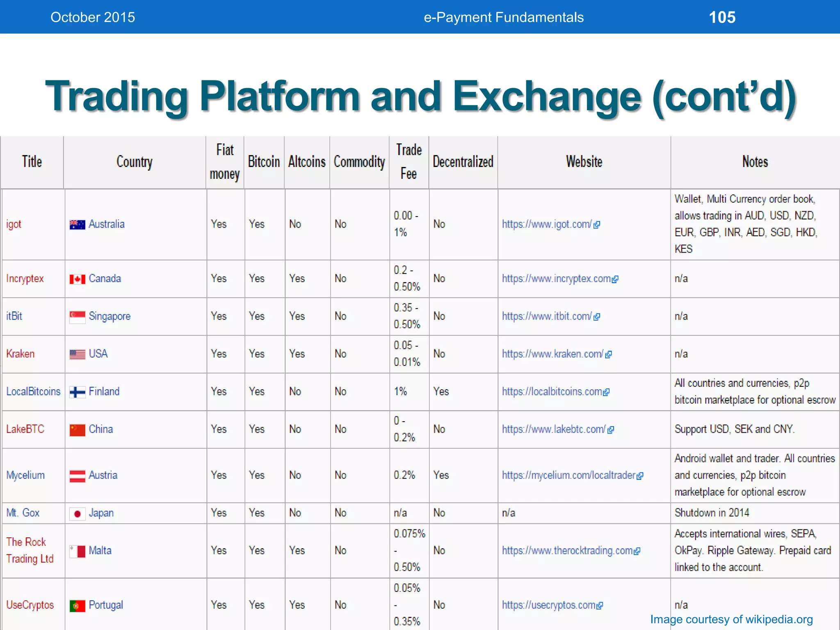
Task: Follow the Finland country link
Action: [104, 391]
